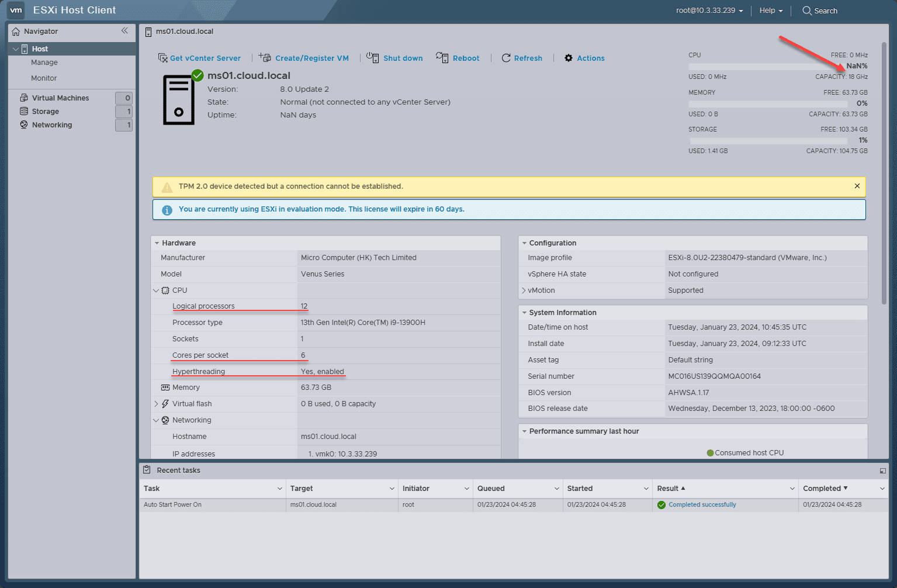Click the Memory icon in Hardware
Viewport: 897px width, 588px height.
[x=165, y=388]
